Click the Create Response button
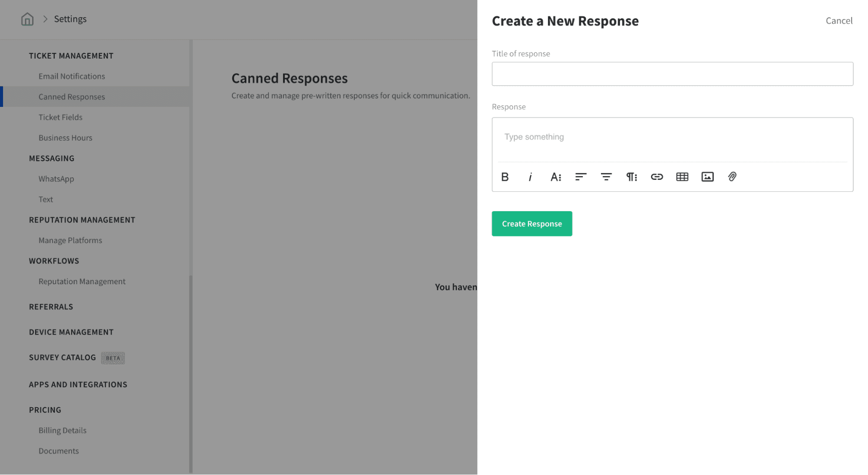 pyautogui.click(x=531, y=224)
